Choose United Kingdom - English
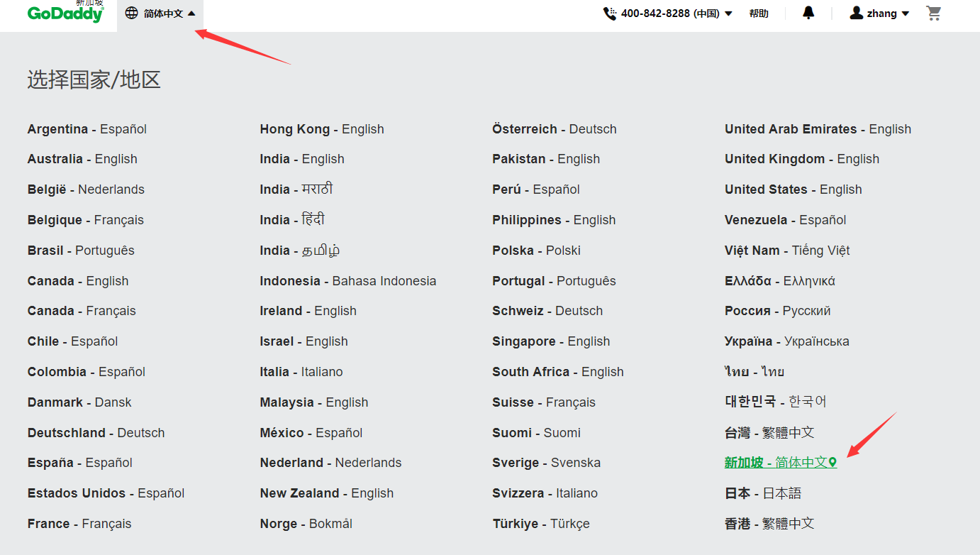This screenshot has height=555, width=980. tap(802, 159)
